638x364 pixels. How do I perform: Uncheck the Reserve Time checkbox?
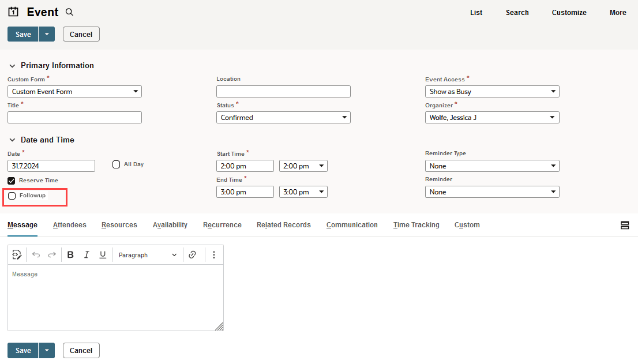point(12,181)
